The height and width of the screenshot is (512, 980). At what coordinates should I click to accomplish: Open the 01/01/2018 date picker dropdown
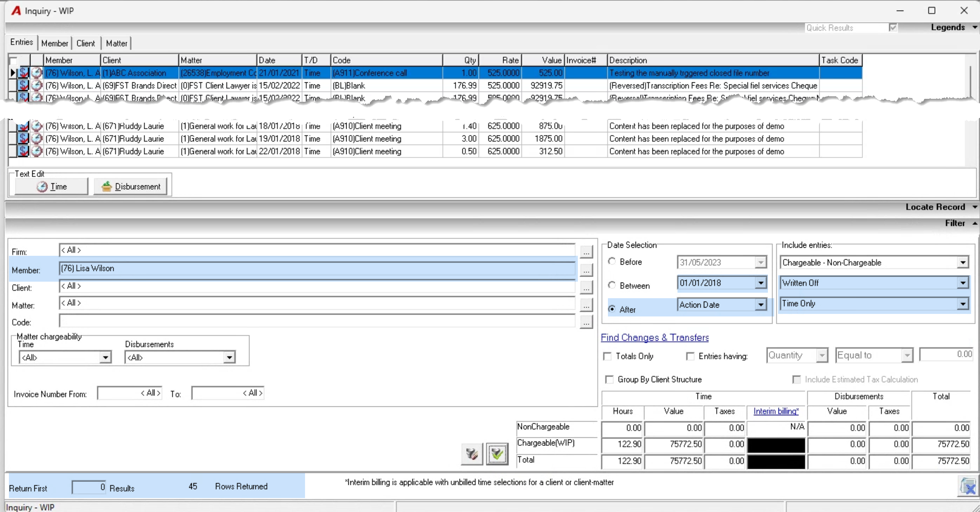(x=761, y=283)
